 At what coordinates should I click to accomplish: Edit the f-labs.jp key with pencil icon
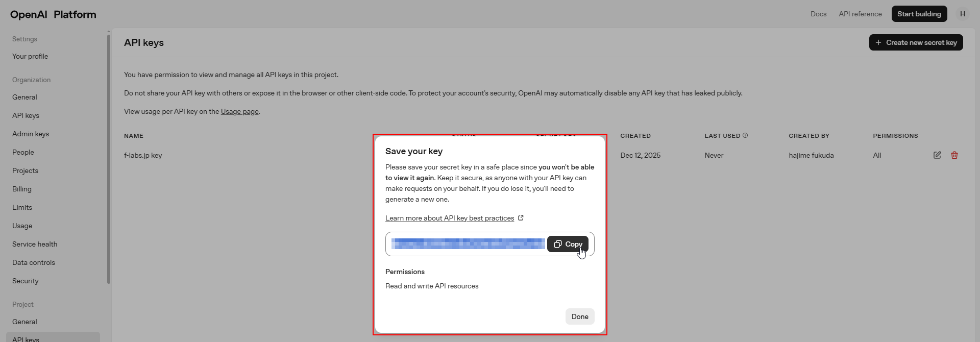pos(937,155)
